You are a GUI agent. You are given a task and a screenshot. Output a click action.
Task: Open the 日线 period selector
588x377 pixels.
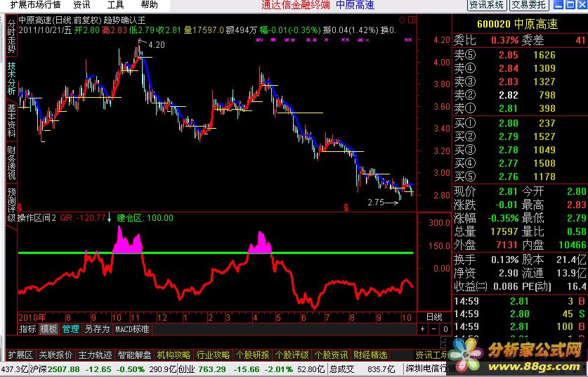434,317
